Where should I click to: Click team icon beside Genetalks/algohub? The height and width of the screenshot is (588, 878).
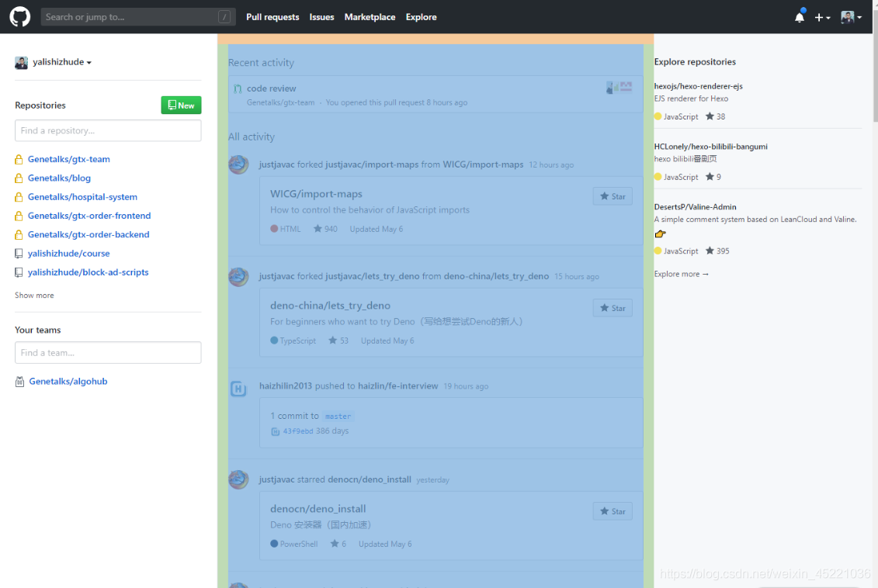(19, 382)
